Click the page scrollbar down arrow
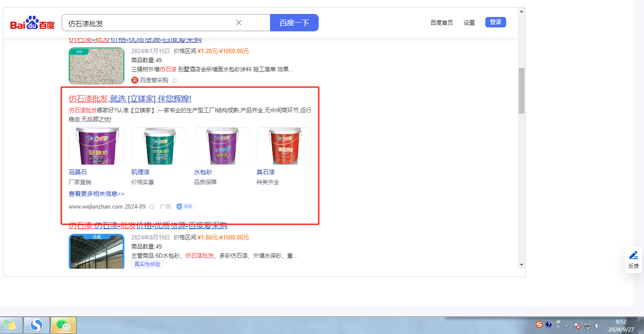Image resolution: width=644 pixels, height=334 pixels. [521, 264]
